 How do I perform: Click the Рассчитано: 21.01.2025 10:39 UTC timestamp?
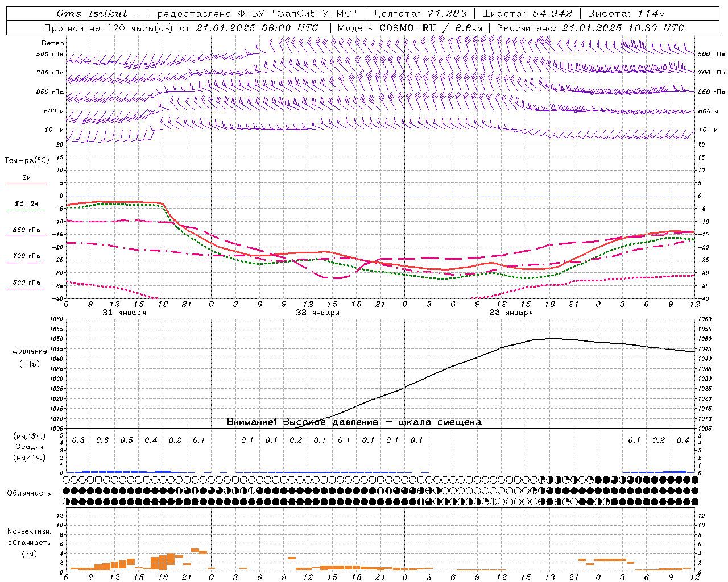(590, 28)
